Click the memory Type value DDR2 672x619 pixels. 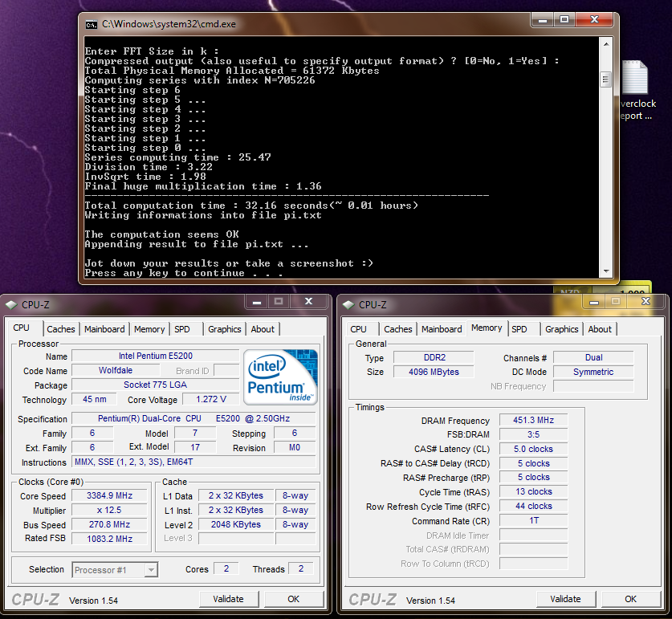click(434, 357)
